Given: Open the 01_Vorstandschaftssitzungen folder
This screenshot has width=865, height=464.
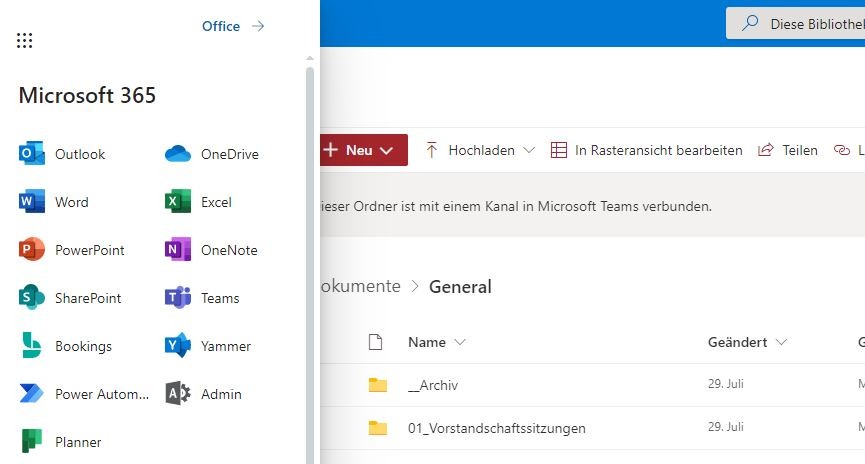Looking at the screenshot, I should click(x=496, y=428).
